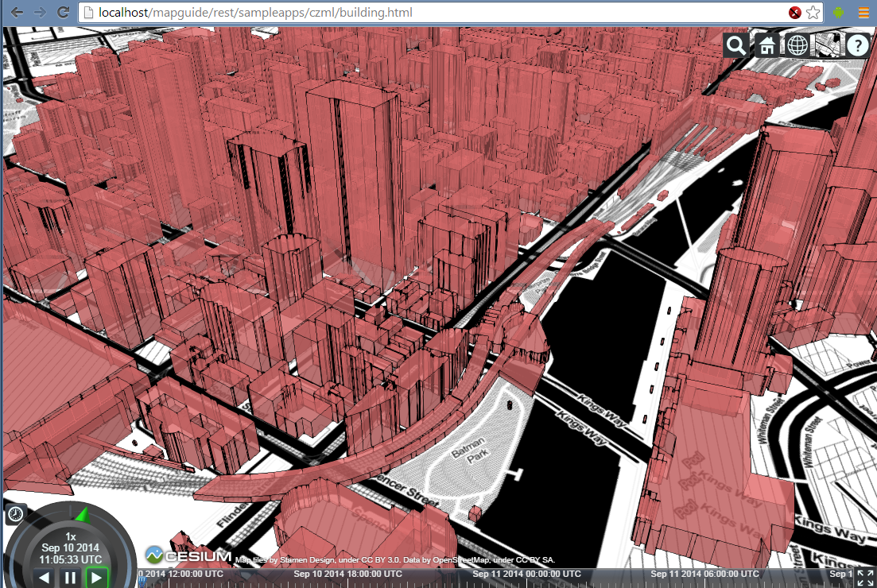Screen dimensions: 877x588
Task: Open the navigation help question mark
Action: [x=857, y=45]
